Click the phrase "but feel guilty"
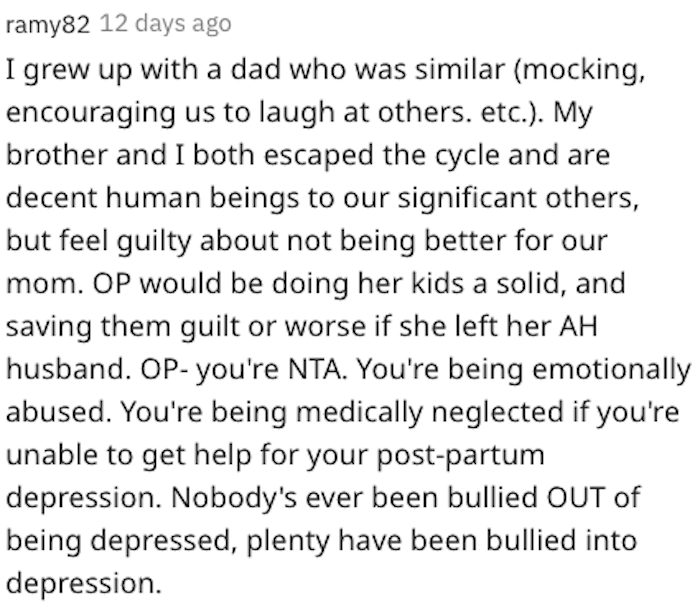 (x=98, y=242)
